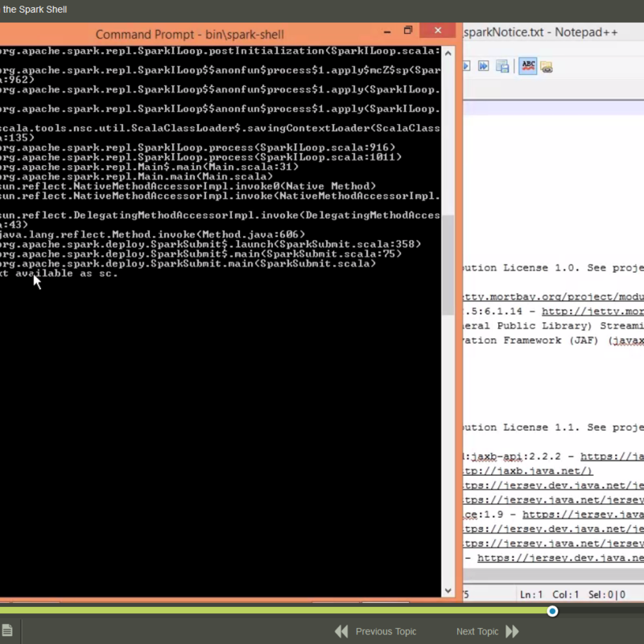Click the Main$.main(Main.scala:31) console line

tap(149, 167)
